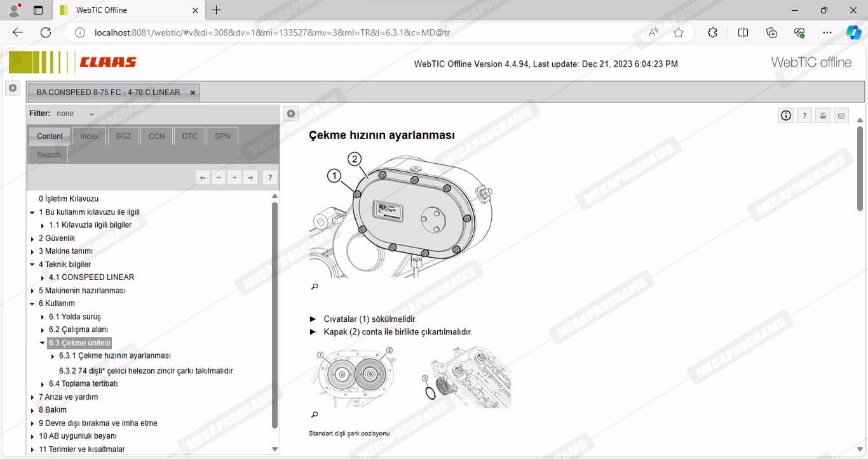Print the current document page
The width and height of the screenshot is (868, 459).
coord(823,116)
